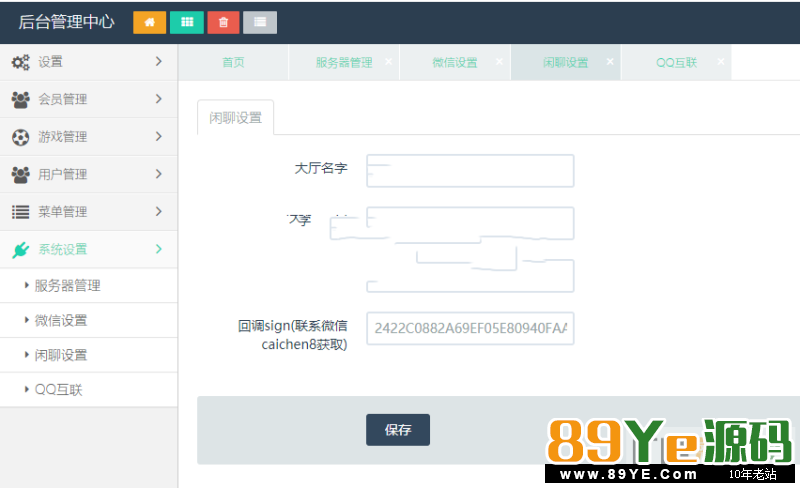The height and width of the screenshot is (488, 800).
Task: Click the gears icon beside 设置
Action: pyautogui.click(x=20, y=62)
